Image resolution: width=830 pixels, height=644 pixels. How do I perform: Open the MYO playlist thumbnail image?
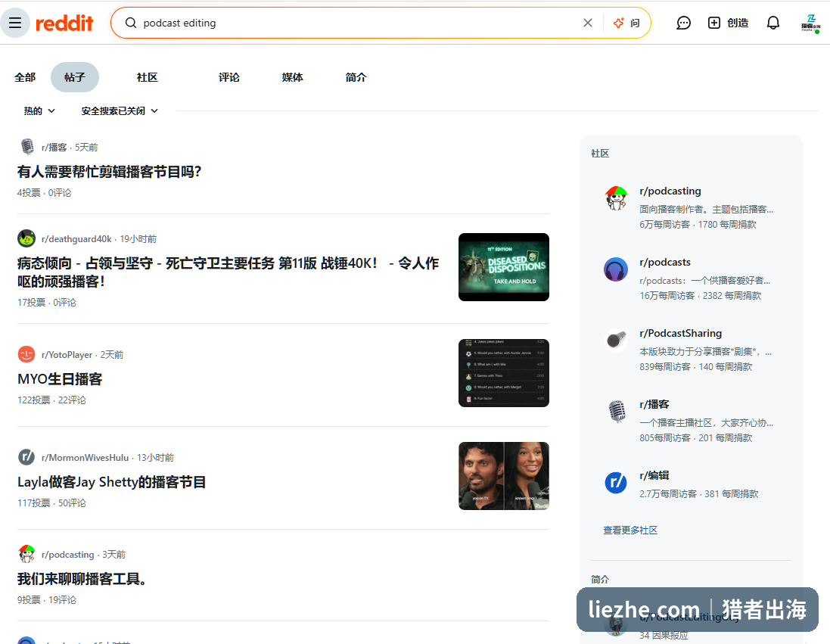[x=503, y=373]
